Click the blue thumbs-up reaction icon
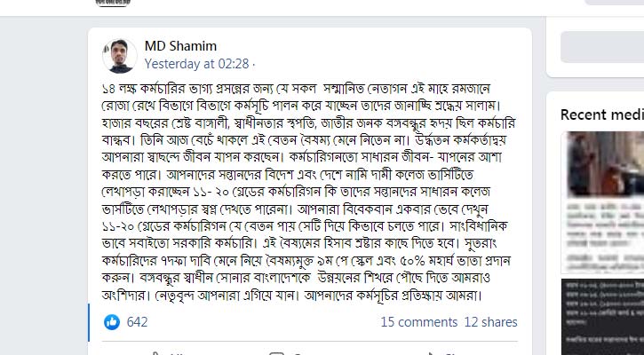This screenshot has width=644, height=355. [112, 322]
